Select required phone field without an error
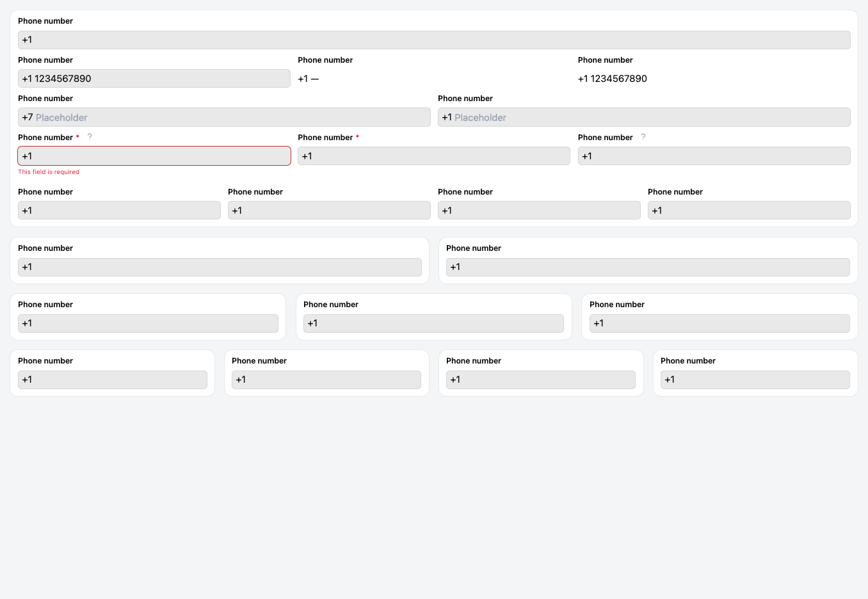 coord(434,156)
